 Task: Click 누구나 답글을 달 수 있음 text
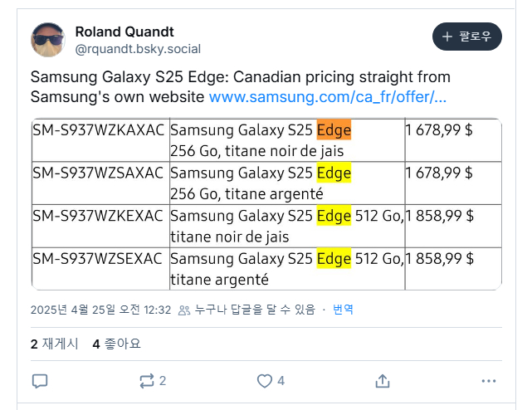pyautogui.click(x=255, y=310)
